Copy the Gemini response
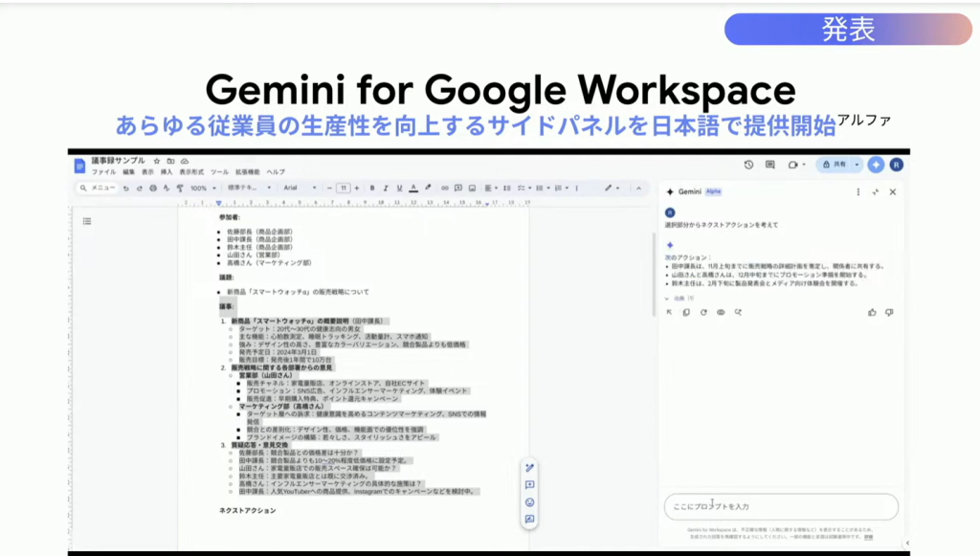 686,312
